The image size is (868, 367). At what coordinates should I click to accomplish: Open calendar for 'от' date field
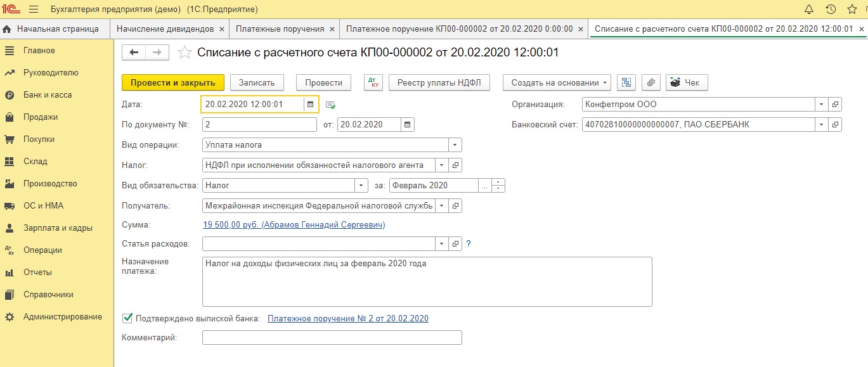(408, 124)
